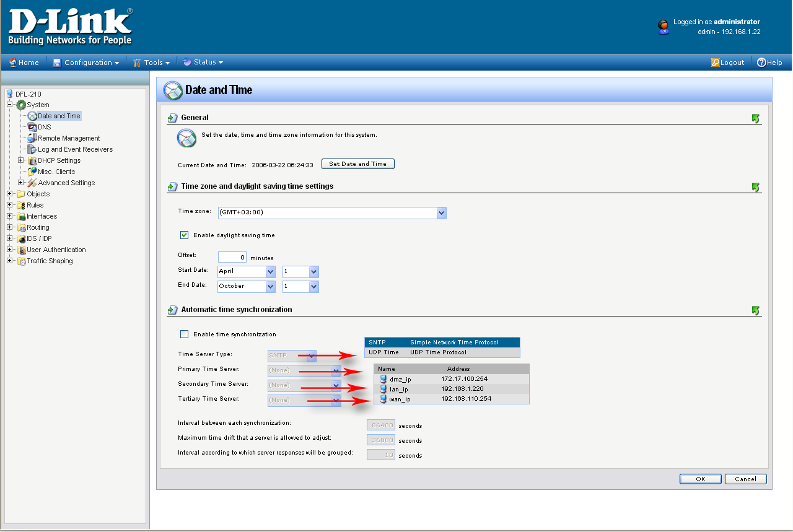Select lan_ip in the address list
The width and height of the screenshot is (793, 532).
coord(452,389)
